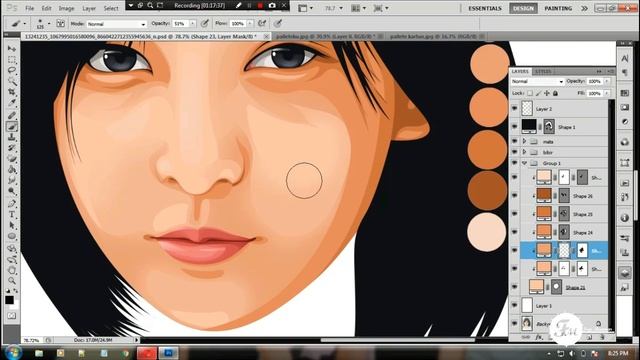Select the Clone Stamp tool
Image resolution: width=640 pixels, height=360 pixels.
[x=12, y=138]
